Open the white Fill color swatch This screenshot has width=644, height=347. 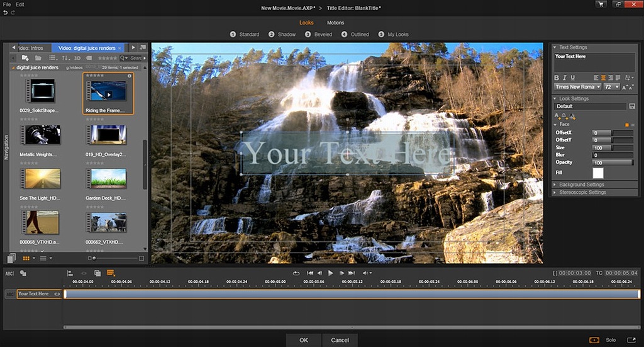click(598, 173)
